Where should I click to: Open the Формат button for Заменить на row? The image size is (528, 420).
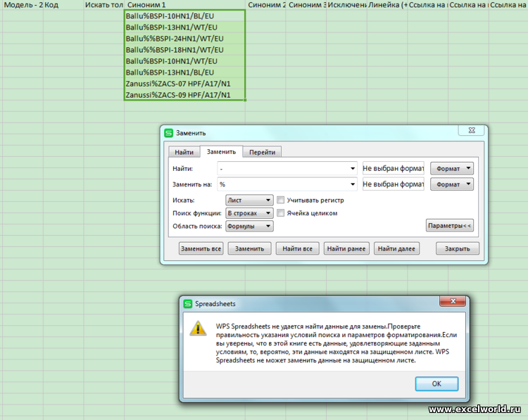tap(452, 184)
